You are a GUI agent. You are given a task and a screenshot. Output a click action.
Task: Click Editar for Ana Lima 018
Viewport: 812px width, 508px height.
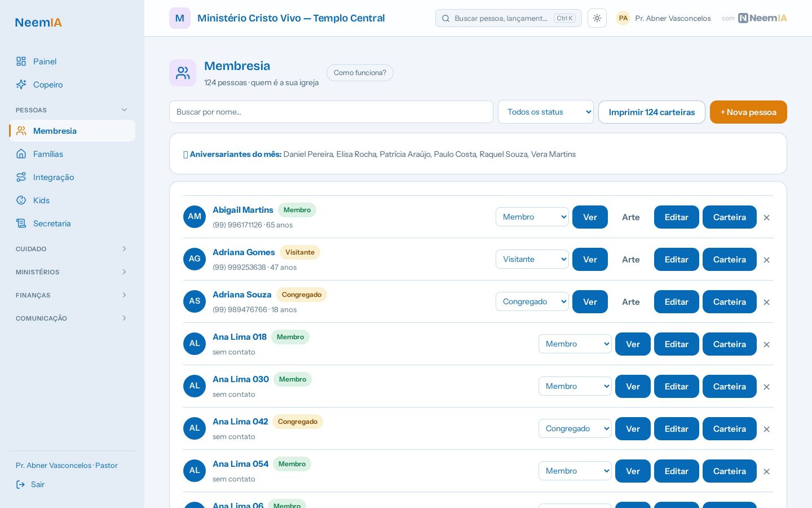(677, 344)
